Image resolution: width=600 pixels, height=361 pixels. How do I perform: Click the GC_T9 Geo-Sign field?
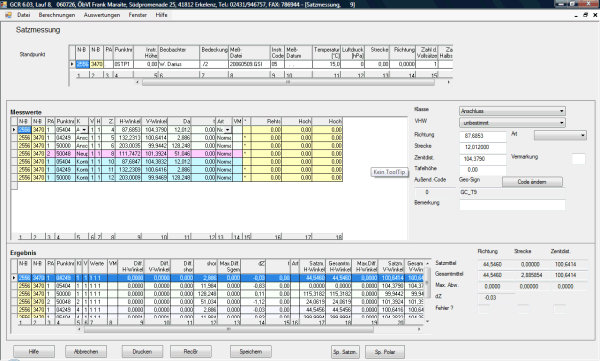click(x=512, y=192)
